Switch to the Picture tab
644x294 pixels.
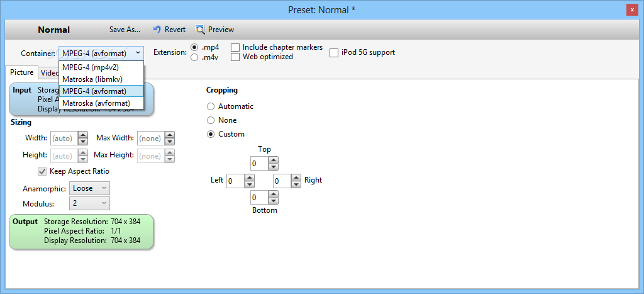pyautogui.click(x=22, y=72)
